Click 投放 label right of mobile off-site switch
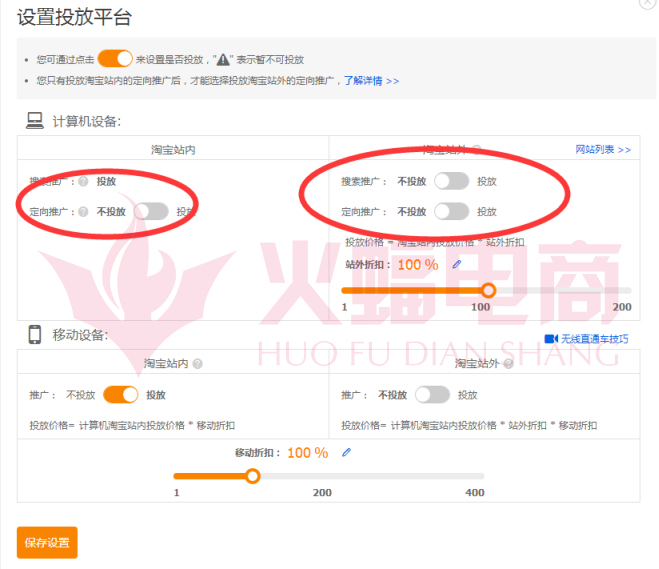This screenshot has height=569, width=659. point(467,395)
